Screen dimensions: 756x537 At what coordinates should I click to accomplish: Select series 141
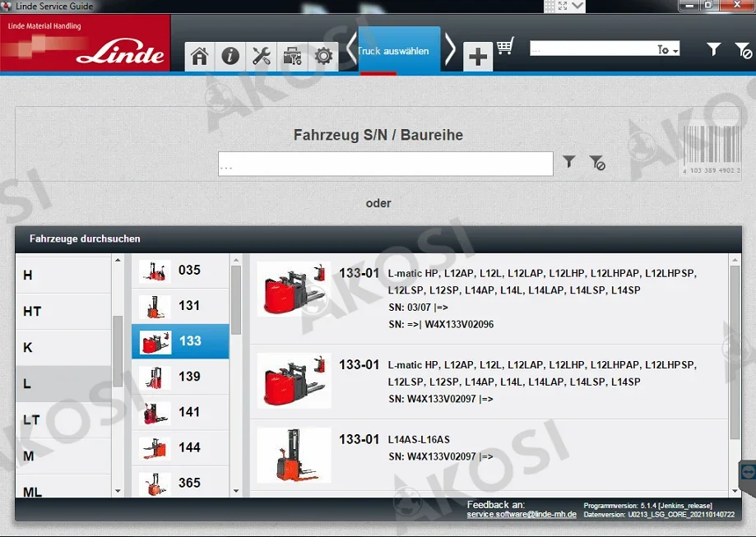click(180, 412)
